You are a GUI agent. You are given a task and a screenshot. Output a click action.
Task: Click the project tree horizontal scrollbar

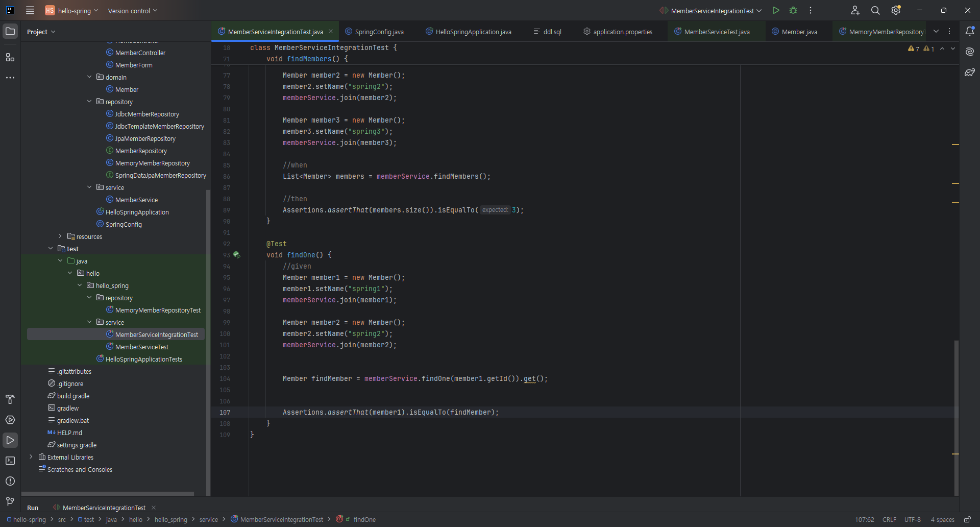108,494
